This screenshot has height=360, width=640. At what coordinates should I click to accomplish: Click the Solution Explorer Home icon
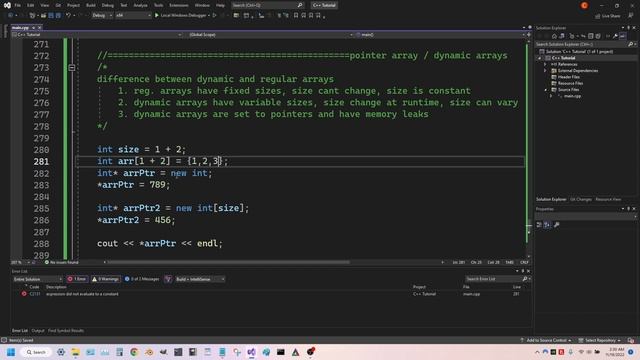[x=554, y=36]
